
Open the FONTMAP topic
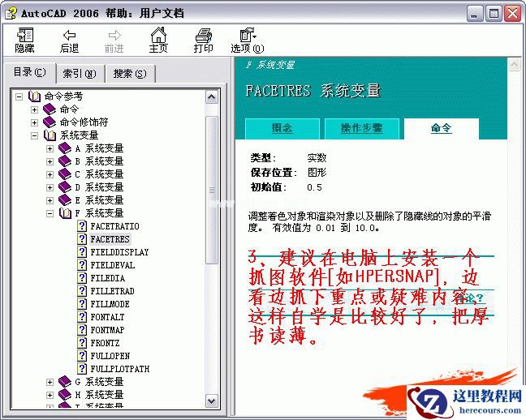tap(107, 330)
